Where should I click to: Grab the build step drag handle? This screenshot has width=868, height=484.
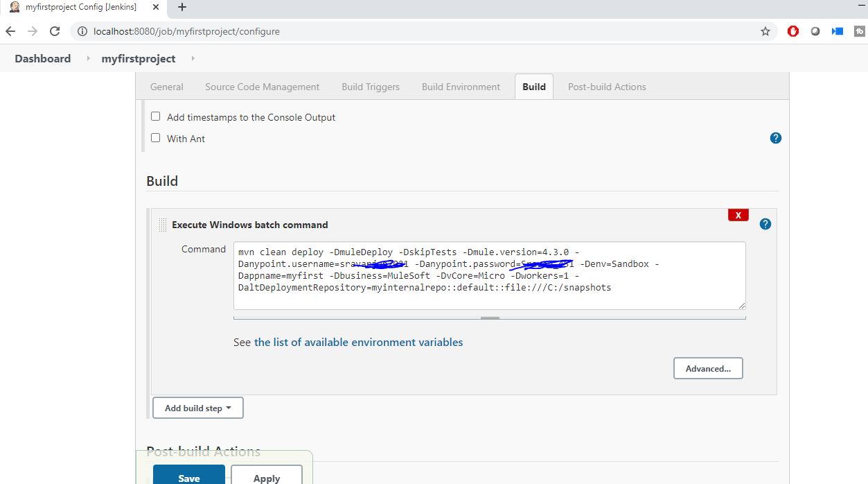click(162, 225)
